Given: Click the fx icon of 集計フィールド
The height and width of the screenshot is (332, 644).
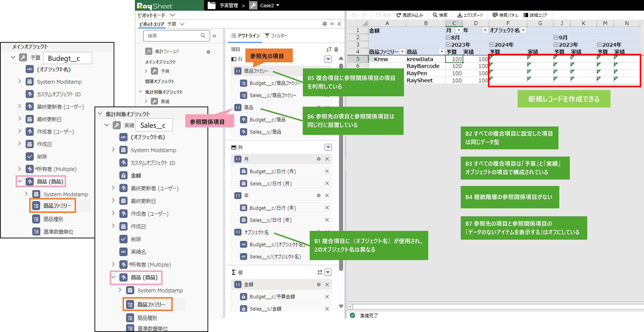Looking at the screenshot, I should coord(149,51).
